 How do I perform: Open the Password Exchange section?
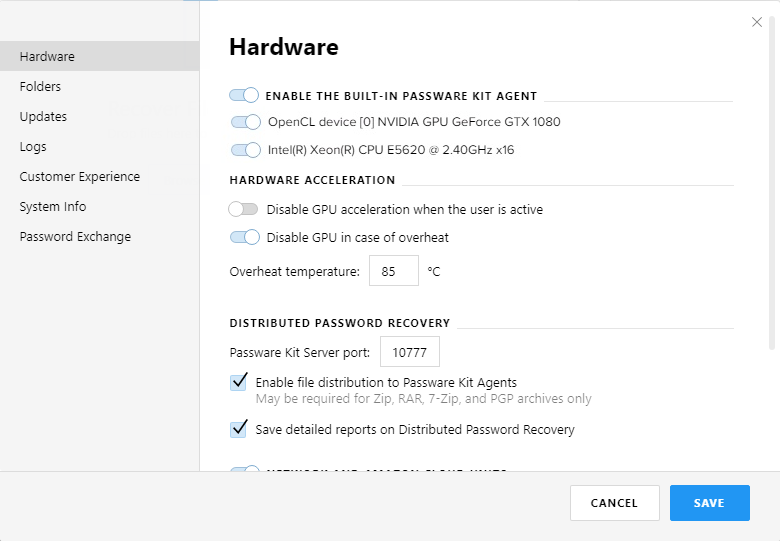coord(99,237)
